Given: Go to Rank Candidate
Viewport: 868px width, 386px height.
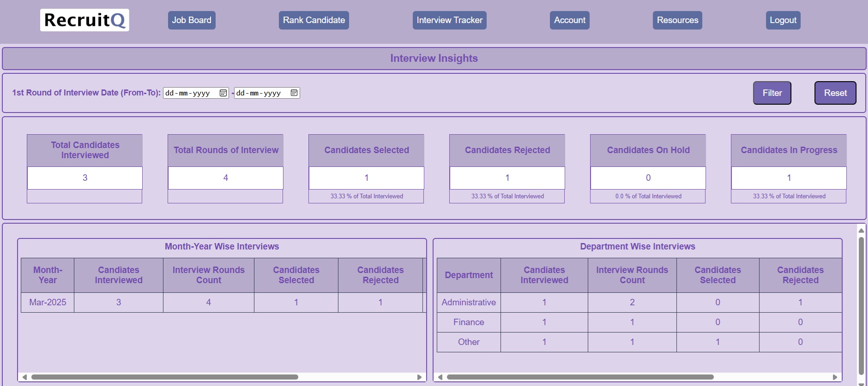Looking at the screenshot, I should [314, 20].
